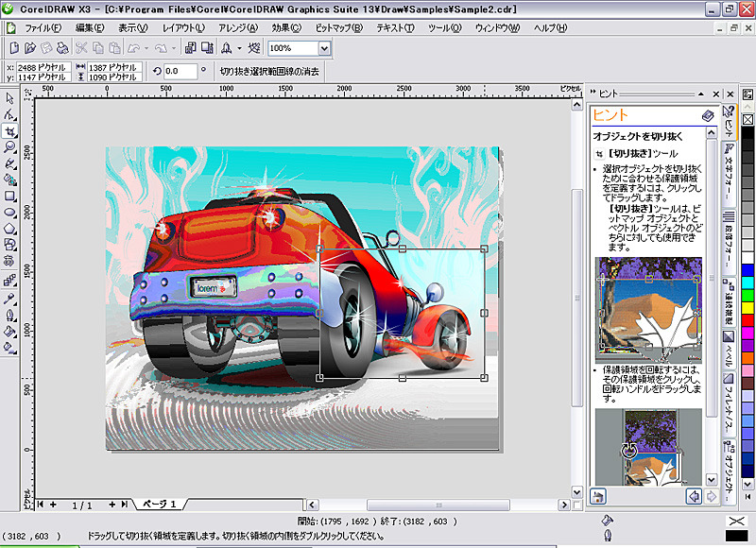
Task: Choose the no-color X swatch in the palette
Action: pos(747,119)
